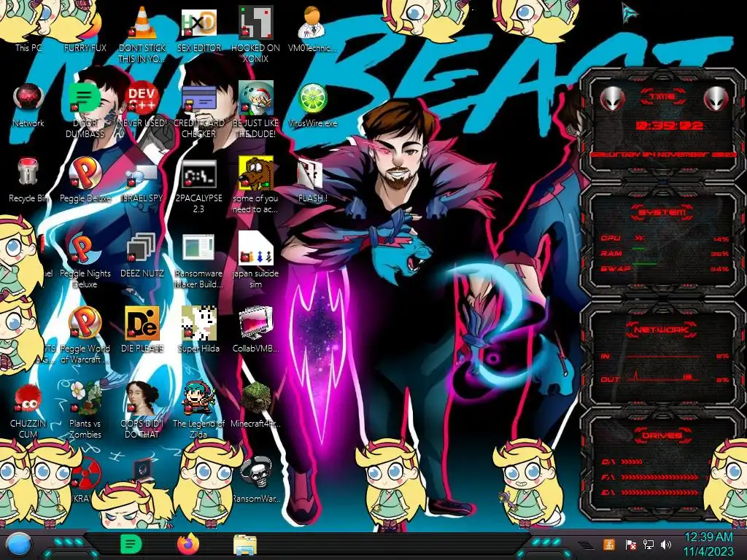The height and width of the screenshot is (560, 747).
Task: Click the Saturday 04 November date line
Action: pyautogui.click(x=662, y=155)
